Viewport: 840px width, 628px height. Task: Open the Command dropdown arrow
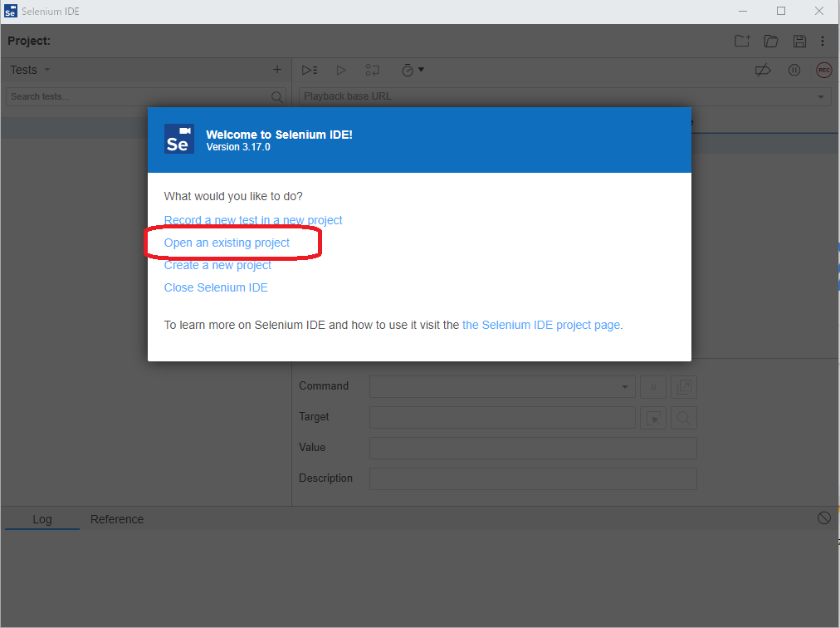point(625,386)
